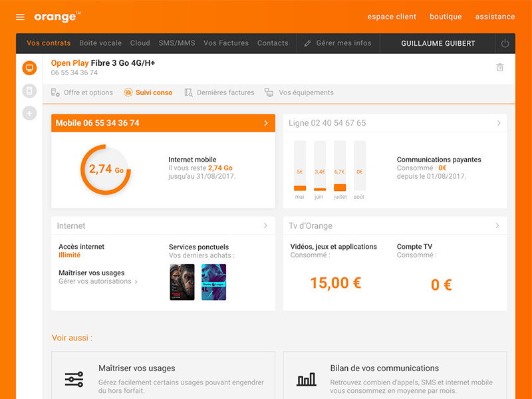Select the Offre et options tab icon

pos(55,92)
